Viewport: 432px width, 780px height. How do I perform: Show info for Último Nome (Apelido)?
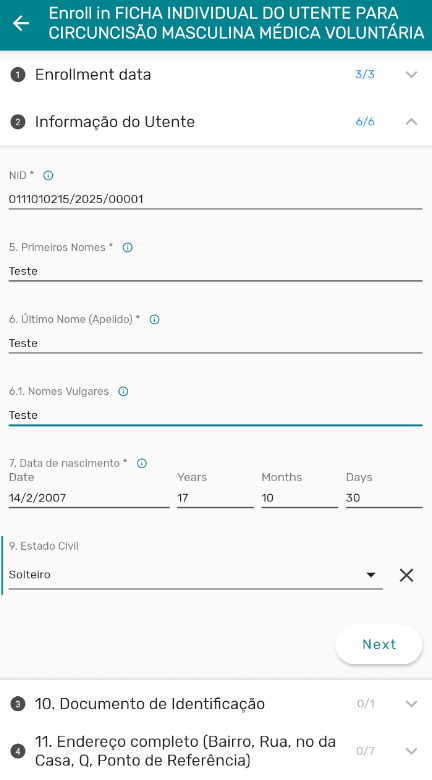point(155,319)
